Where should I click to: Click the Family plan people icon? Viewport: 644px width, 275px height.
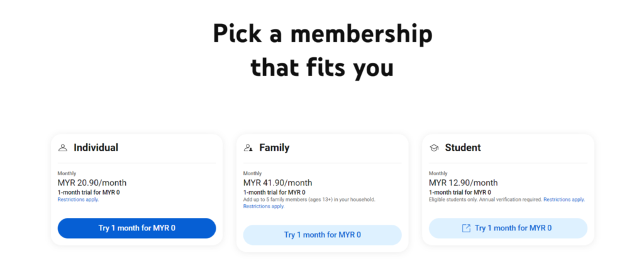[248, 148]
